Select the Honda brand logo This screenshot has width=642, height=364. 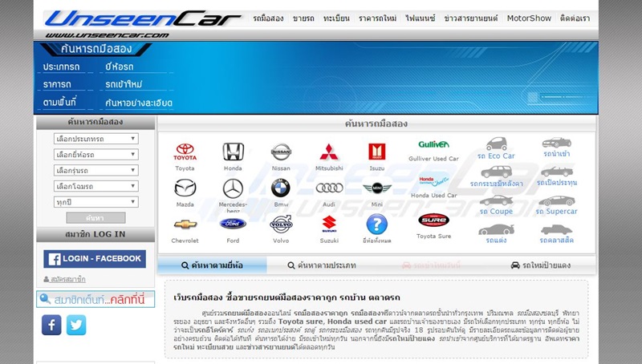[x=233, y=152]
